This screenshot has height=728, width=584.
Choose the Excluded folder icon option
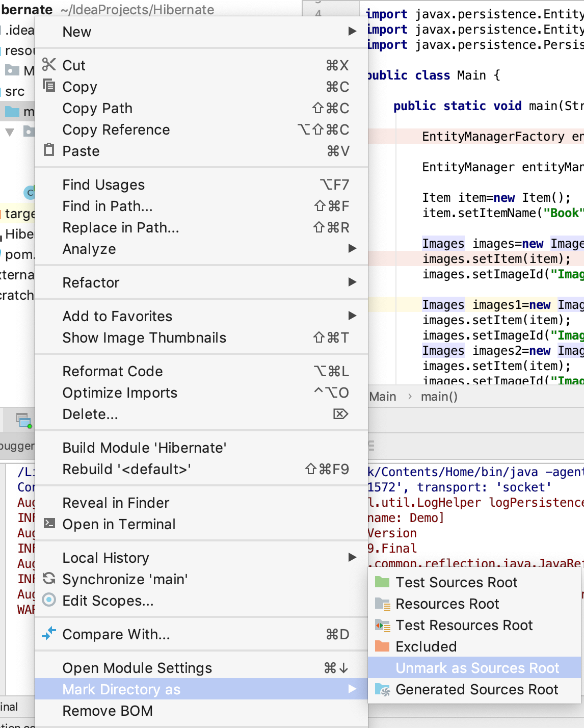point(382,646)
